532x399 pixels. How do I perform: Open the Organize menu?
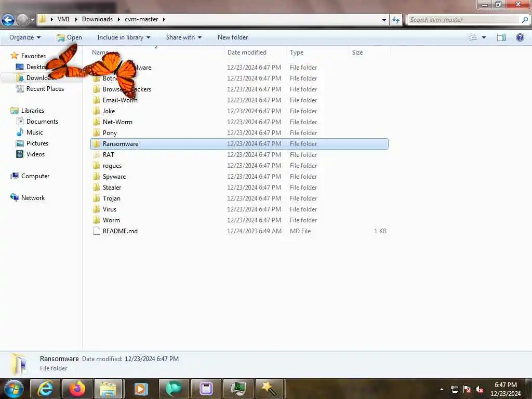pyautogui.click(x=25, y=37)
